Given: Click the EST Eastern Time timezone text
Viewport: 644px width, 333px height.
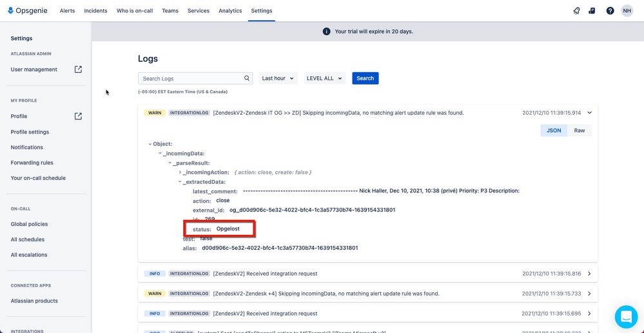Looking at the screenshot, I should pyautogui.click(x=183, y=92).
